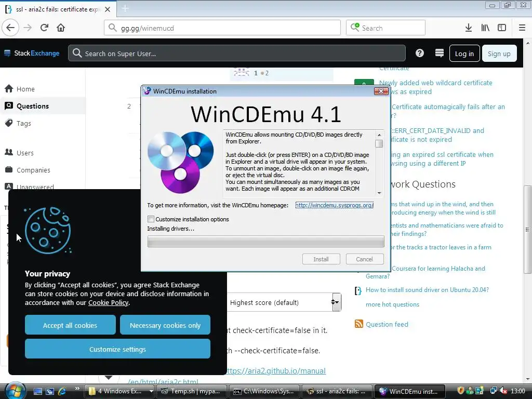
Task: Open the Firefox downloads arrow icon
Action: pyautogui.click(x=469, y=28)
